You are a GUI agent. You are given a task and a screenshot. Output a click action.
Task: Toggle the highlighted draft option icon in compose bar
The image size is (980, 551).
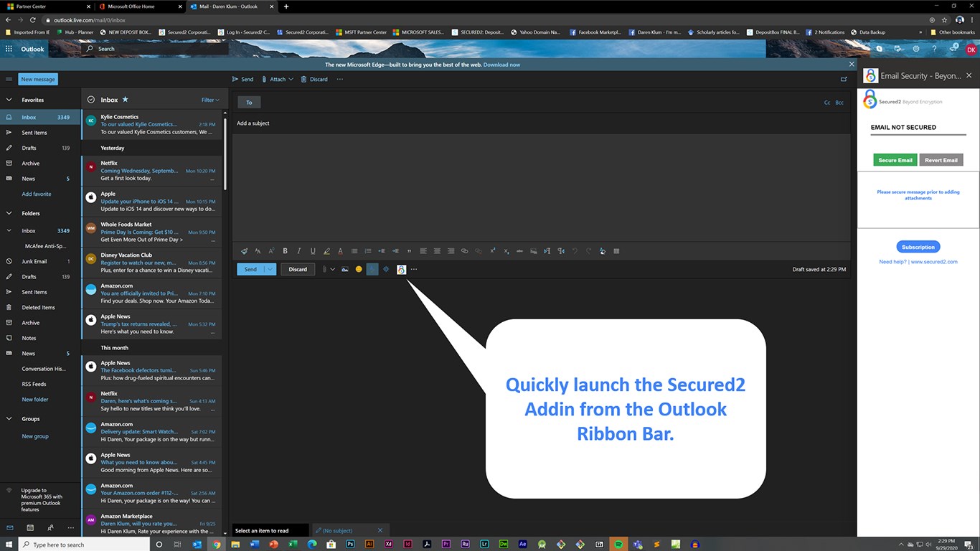click(372, 269)
